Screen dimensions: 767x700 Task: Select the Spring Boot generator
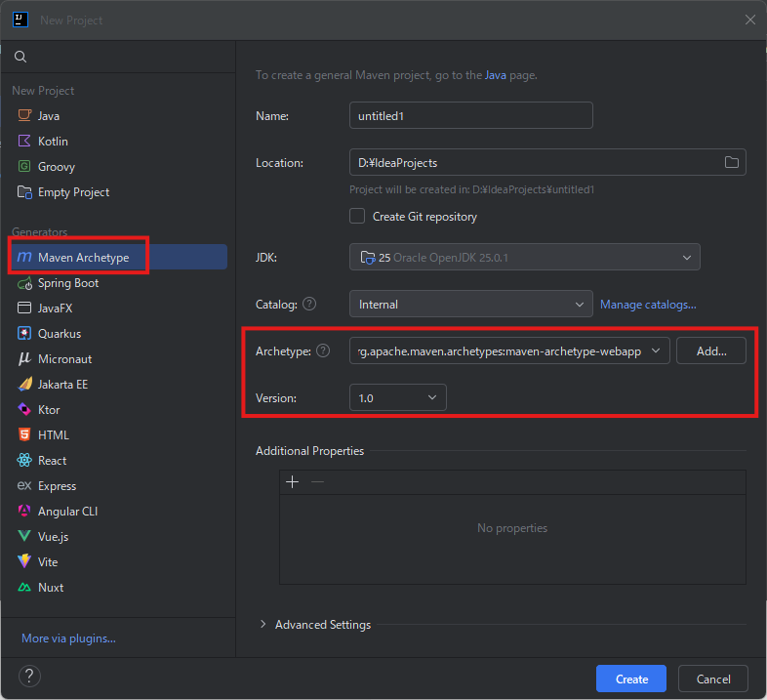click(x=119, y=283)
